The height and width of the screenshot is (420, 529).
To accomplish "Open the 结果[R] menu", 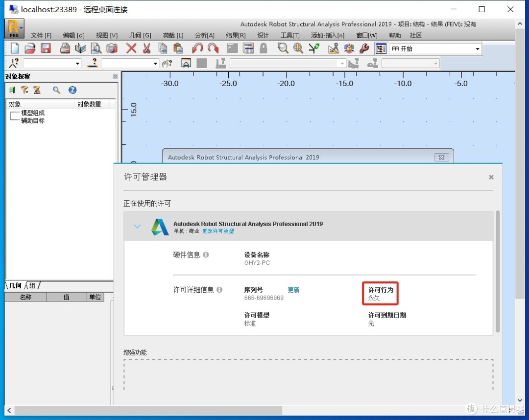I will click(x=236, y=35).
